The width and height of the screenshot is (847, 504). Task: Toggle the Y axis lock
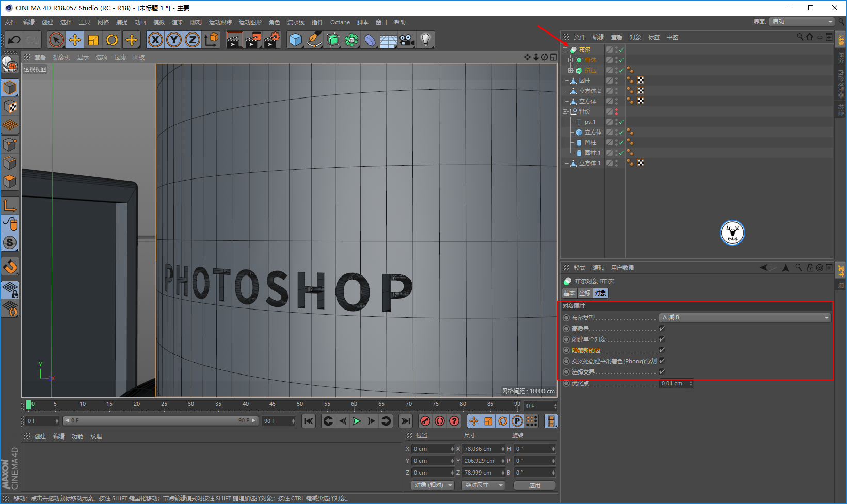click(x=174, y=40)
